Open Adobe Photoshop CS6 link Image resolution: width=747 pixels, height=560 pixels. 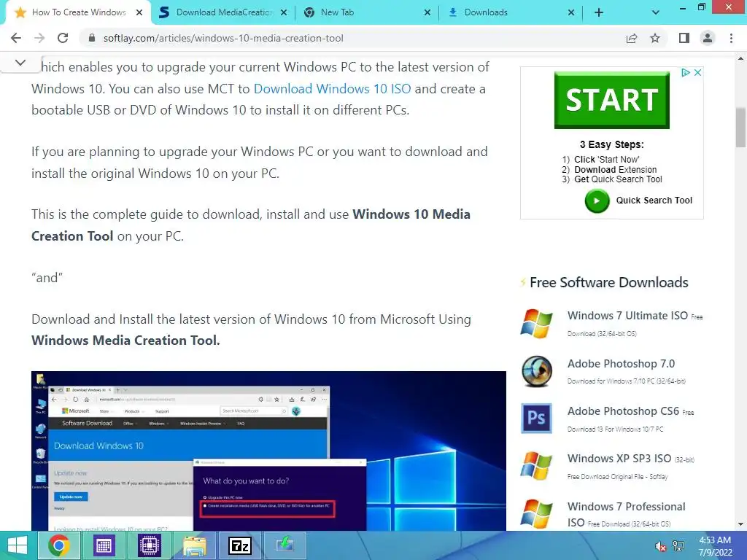click(x=623, y=411)
